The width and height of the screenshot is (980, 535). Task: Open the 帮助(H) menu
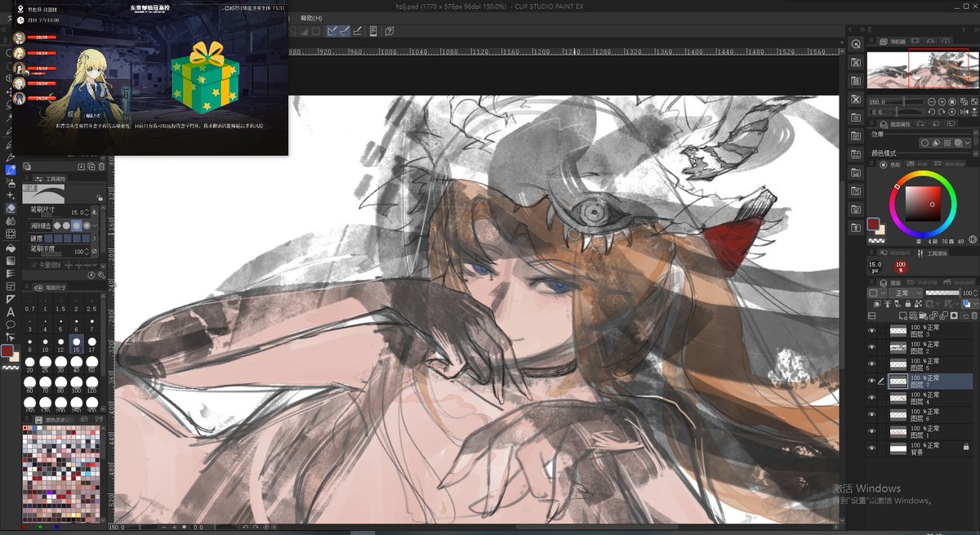(311, 18)
